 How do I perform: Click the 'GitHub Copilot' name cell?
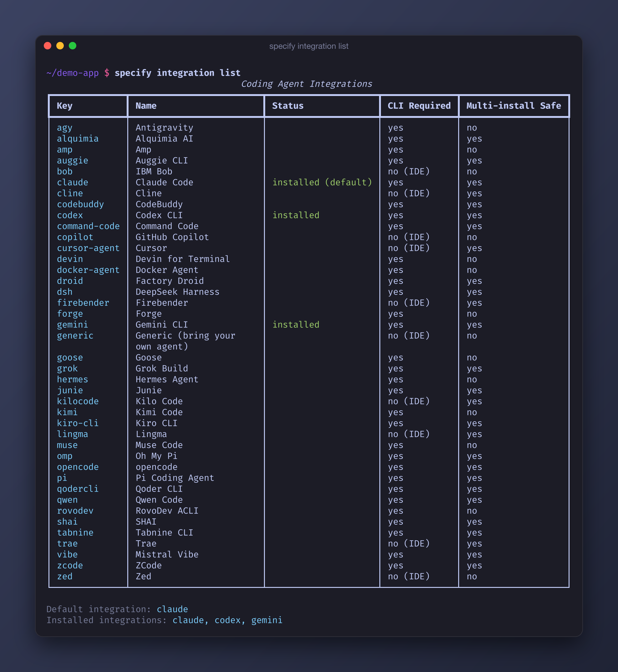[x=172, y=237]
